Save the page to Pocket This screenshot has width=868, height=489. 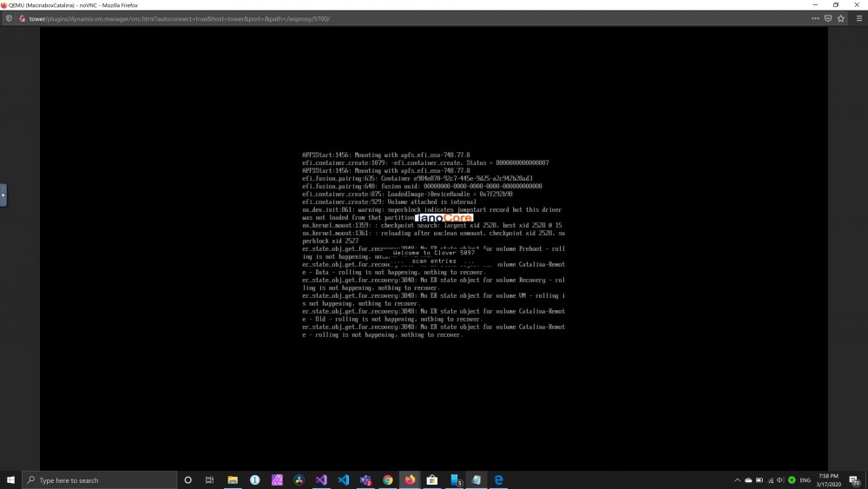828,18
